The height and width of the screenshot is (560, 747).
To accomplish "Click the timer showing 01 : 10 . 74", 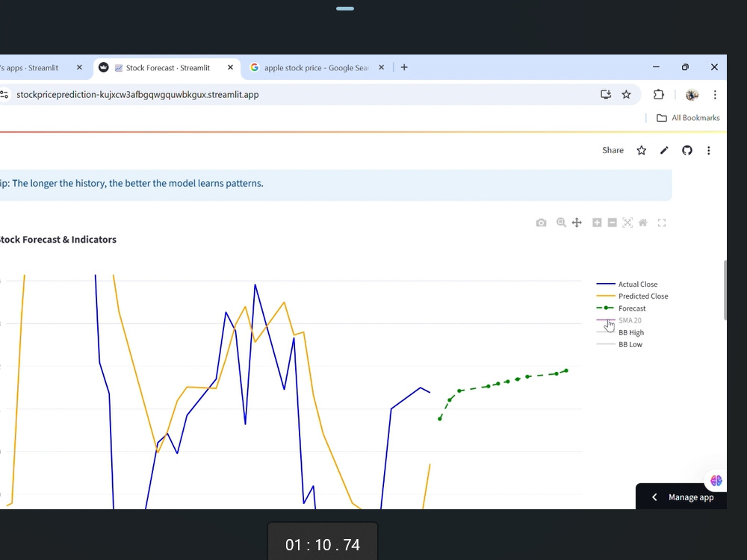I will click(323, 544).
